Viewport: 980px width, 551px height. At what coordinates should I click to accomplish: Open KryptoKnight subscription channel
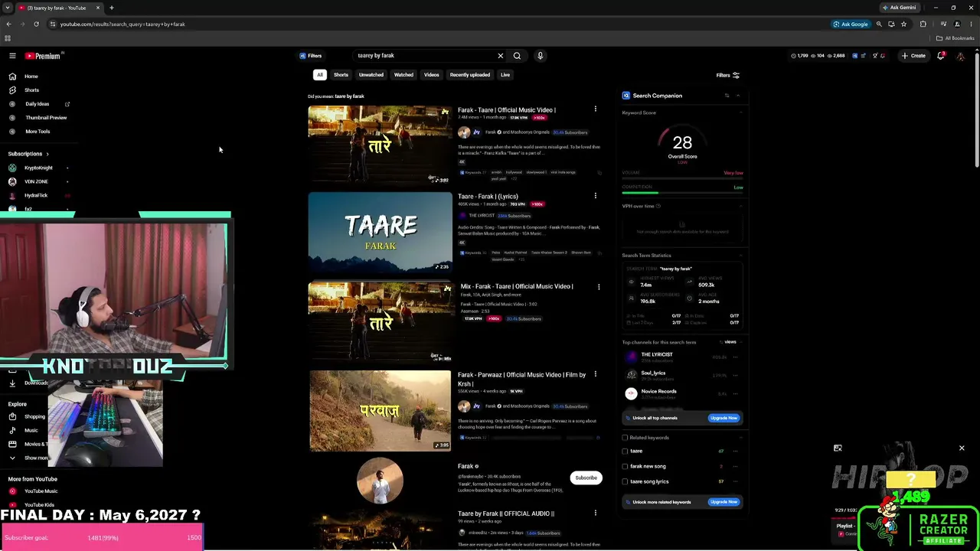38,168
